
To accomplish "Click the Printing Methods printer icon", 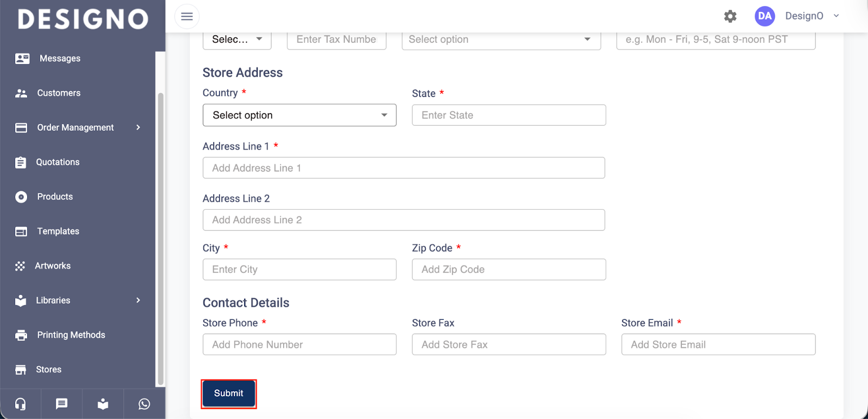I will point(21,335).
